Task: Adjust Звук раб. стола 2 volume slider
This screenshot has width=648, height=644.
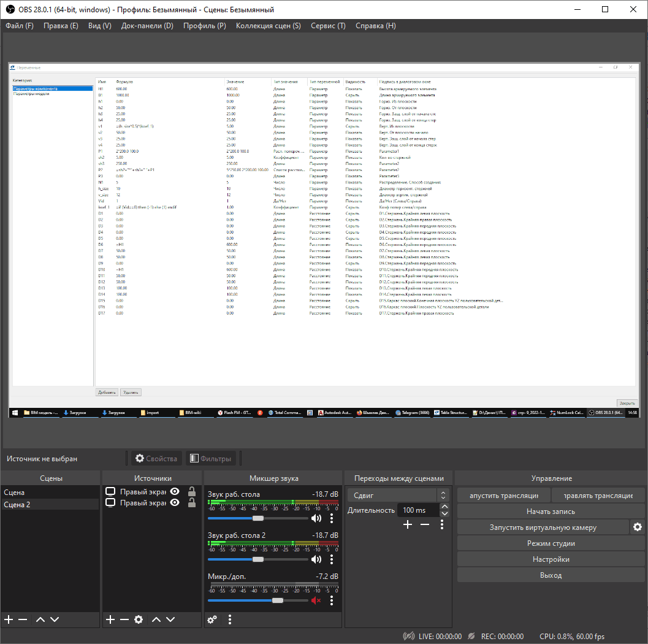Action: [258, 559]
